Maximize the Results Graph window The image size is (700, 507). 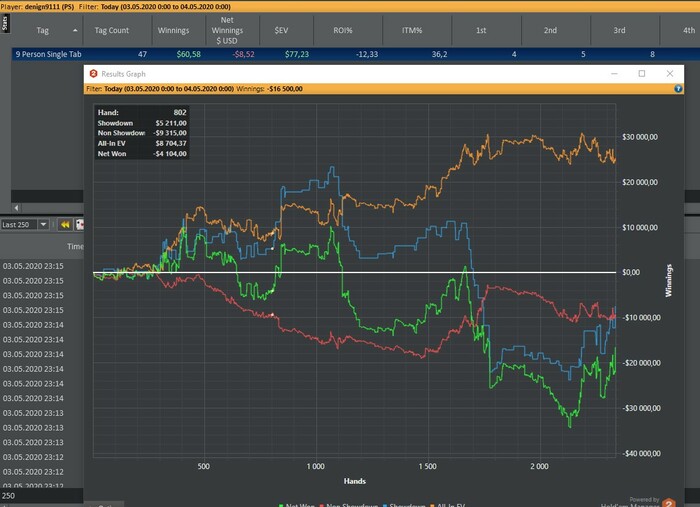coord(642,74)
